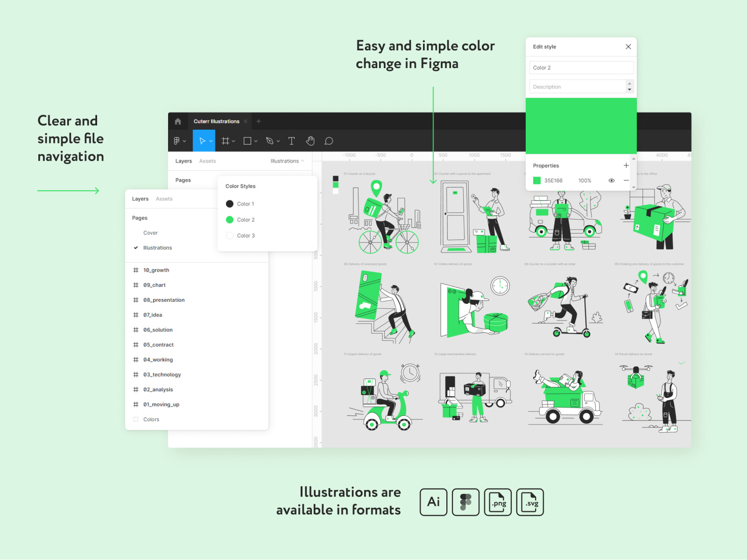Screen dimensions: 747x560
Task: Go to the Figma home screen
Action: tap(178, 121)
